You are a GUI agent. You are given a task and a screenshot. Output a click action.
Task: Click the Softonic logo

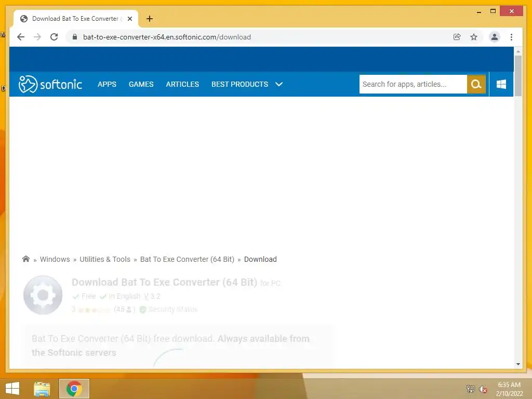tap(50, 84)
